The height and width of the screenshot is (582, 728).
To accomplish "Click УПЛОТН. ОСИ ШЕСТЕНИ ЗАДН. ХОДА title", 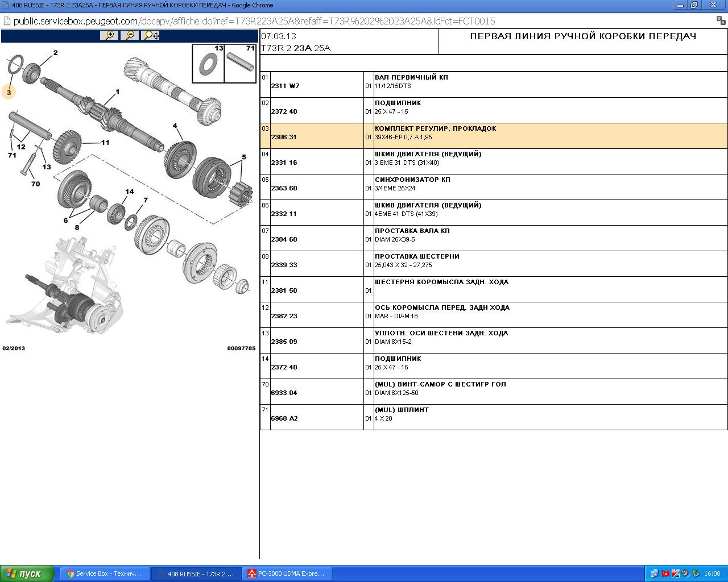I will 441,333.
